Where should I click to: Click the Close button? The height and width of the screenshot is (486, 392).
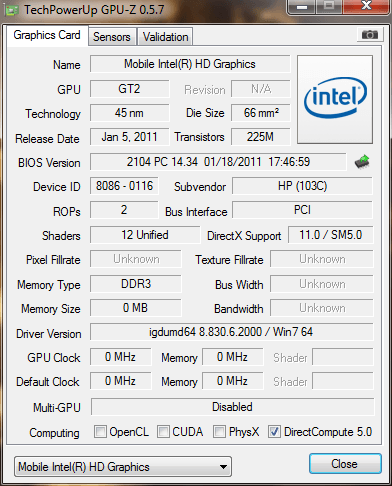345,464
